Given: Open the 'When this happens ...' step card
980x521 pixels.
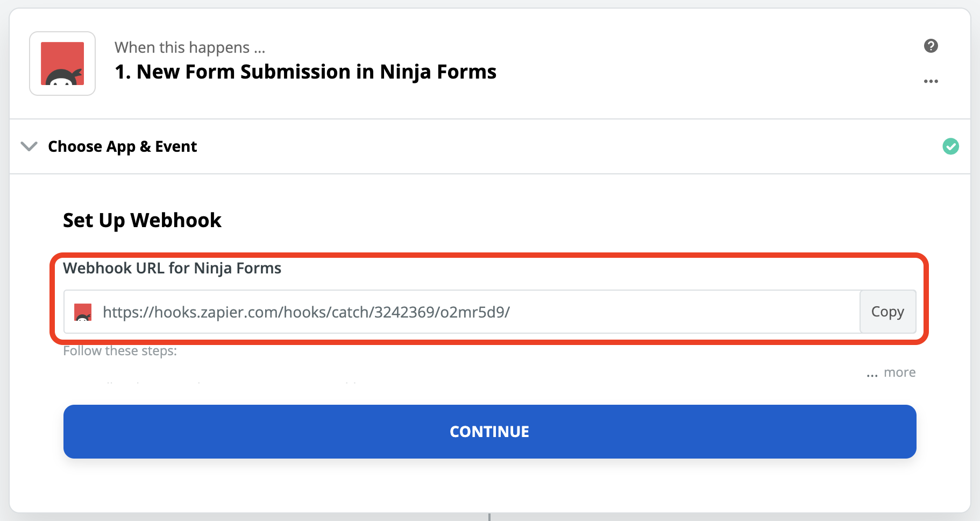Looking at the screenshot, I should pyautogui.click(x=190, y=47).
